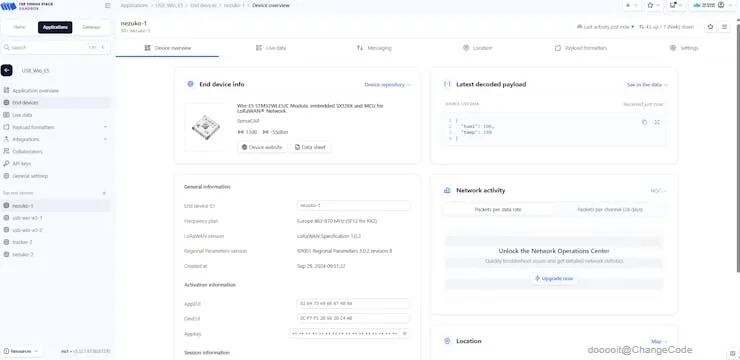Image resolution: width=740 pixels, height=360 pixels.
Task: Follow the Map link in Location card
Action: point(659,341)
